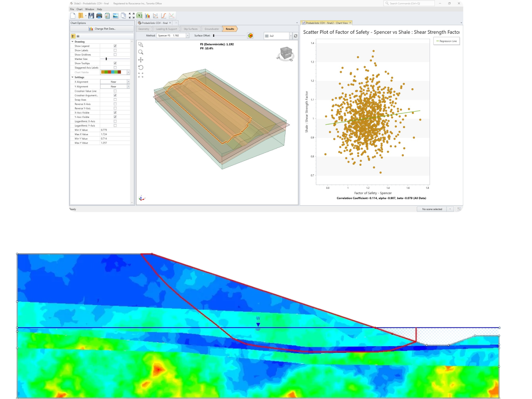The image size is (532, 399).
Task: Select the Zoom Window tool
Action: 140,45
